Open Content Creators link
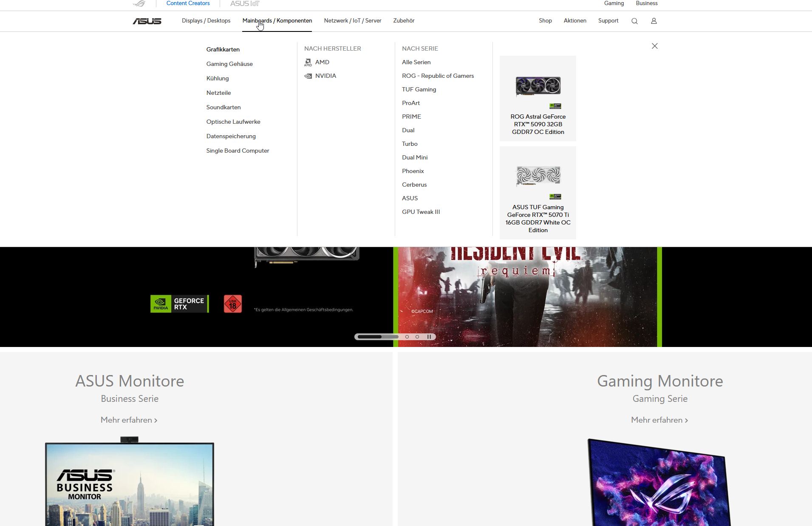 [188, 3]
